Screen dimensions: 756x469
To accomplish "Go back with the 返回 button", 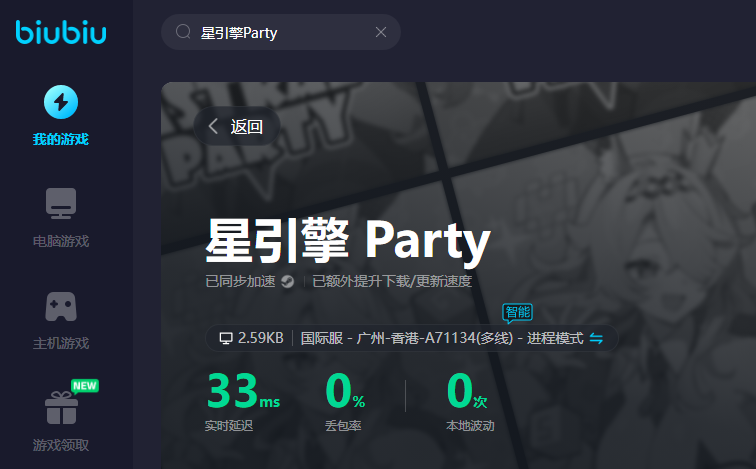I will [x=237, y=126].
